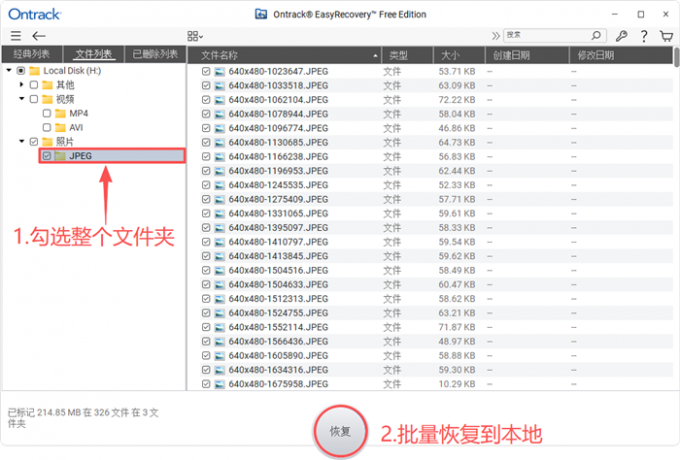Image resolution: width=680 pixels, height=460 pixels.
Task: Click image icon of 640x480-1331065.JPEG
Action: tap(220, 213)
